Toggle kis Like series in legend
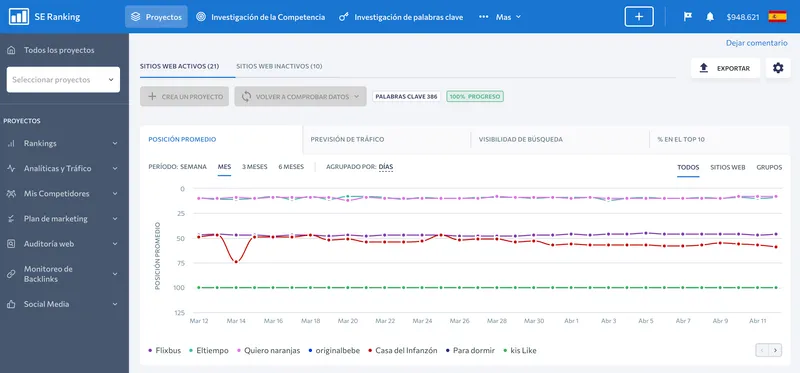This screenshot has height=373, width=800. 519,351
